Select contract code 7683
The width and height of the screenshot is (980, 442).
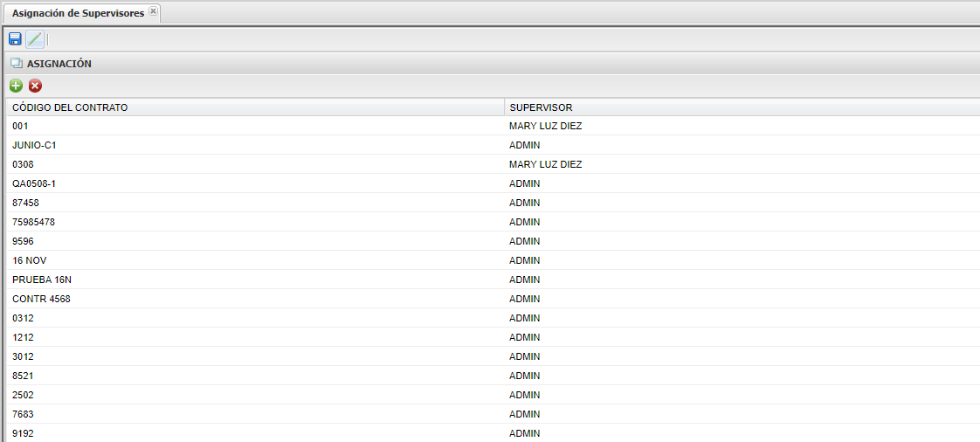pyautogui.click(x=23, y=414)
